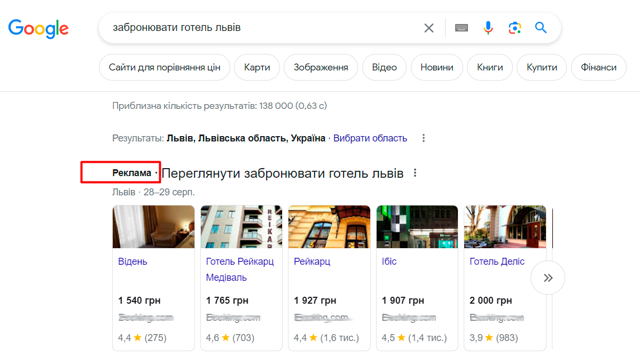The height and width of the screenshot is (364, 640).
Task: Click the 1 765 грн price
Action: pos(227,300)
